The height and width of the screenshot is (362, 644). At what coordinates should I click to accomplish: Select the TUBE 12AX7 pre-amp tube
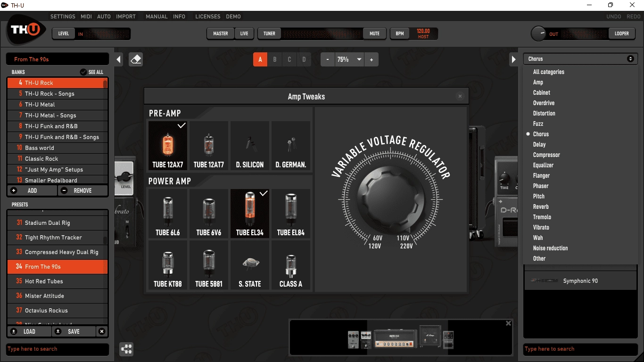(168, 146)
